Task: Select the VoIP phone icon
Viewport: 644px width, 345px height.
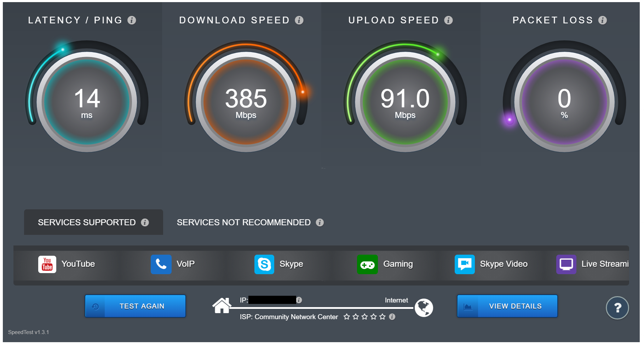Action: pos(161,264)
